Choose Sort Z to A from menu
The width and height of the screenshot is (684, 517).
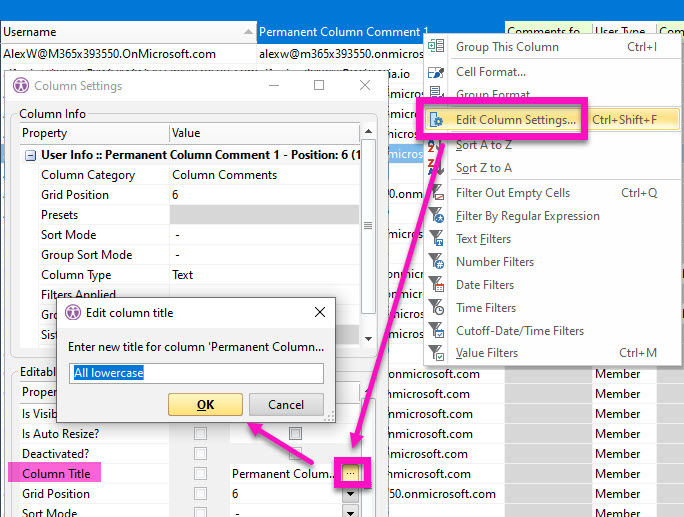coord(484,168)
